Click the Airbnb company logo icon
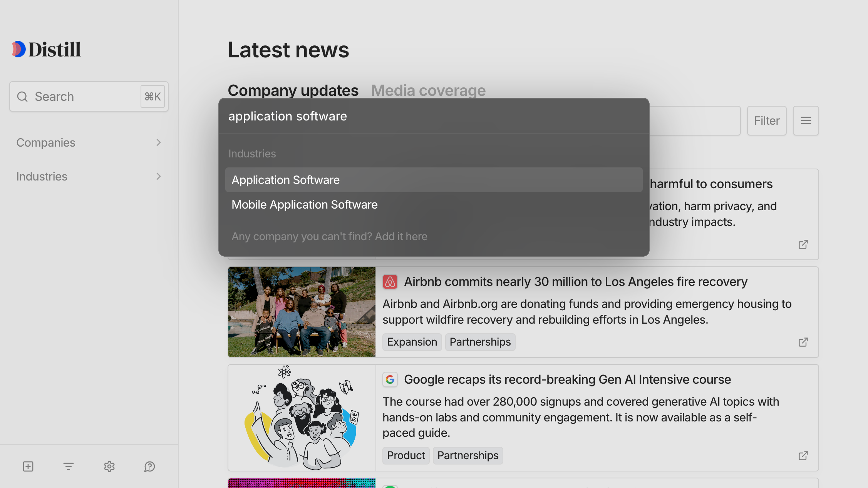The height and width of the screenshot is (488, 868). click(390, 282)
